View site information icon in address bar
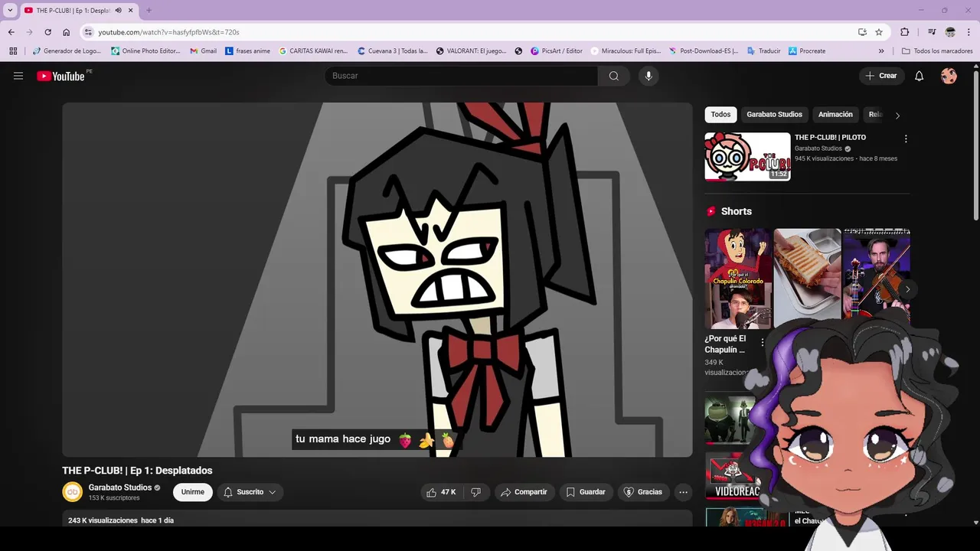The width and height of the screenshot is (980, 551). pos(88,32)
